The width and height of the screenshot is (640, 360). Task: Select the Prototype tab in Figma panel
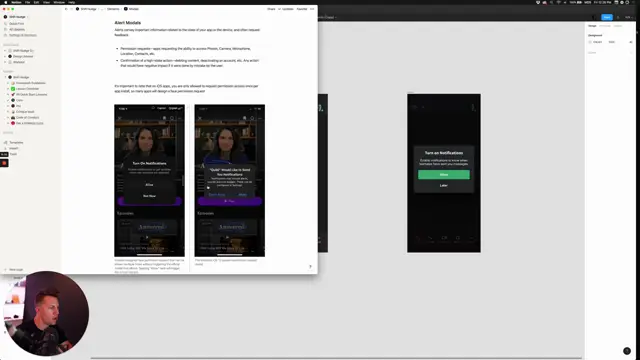click(x=605, y=26)
